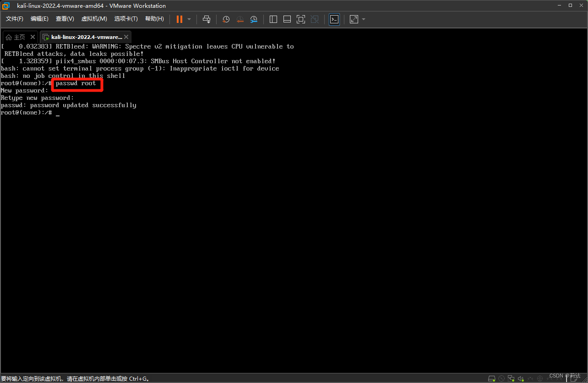The height and width of the screenshot is (383, 588).
Task: Open the 虚拟机(M) menu
Action: point(94,19)
